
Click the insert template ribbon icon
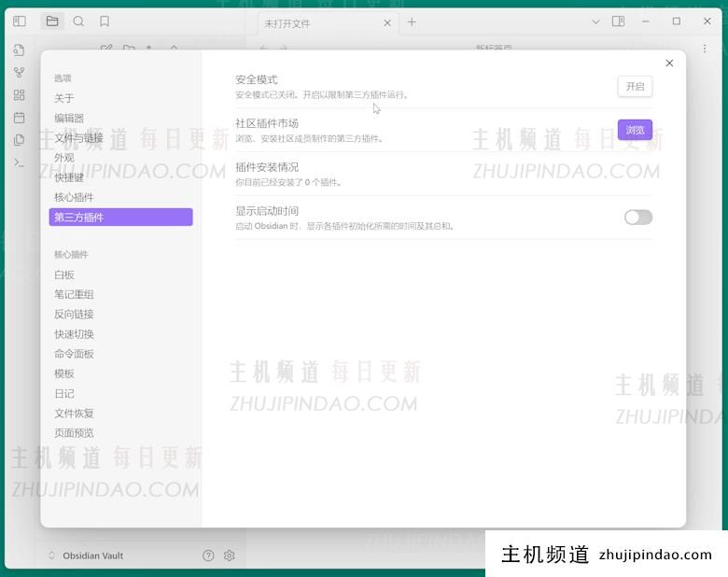point(19,140)
